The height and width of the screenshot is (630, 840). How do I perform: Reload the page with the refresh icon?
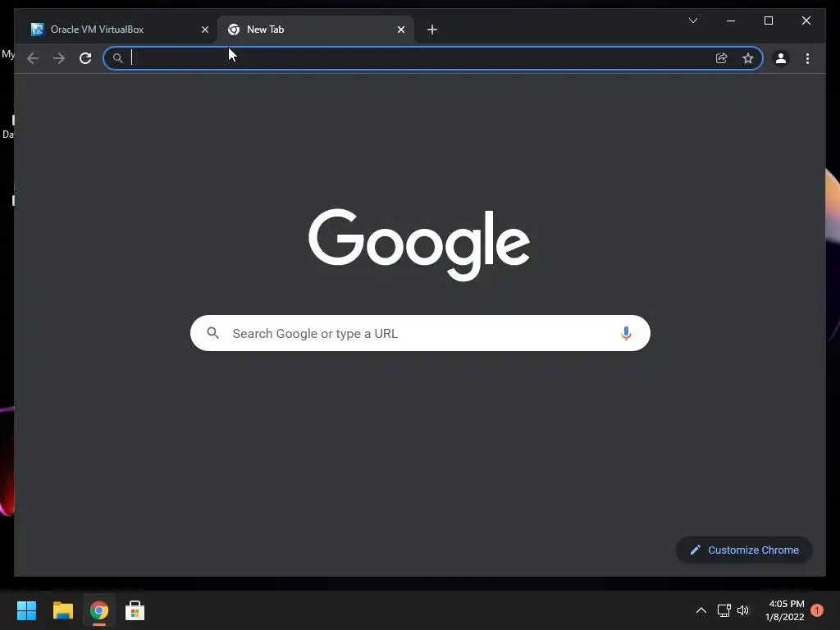click(x=85, y=58)
